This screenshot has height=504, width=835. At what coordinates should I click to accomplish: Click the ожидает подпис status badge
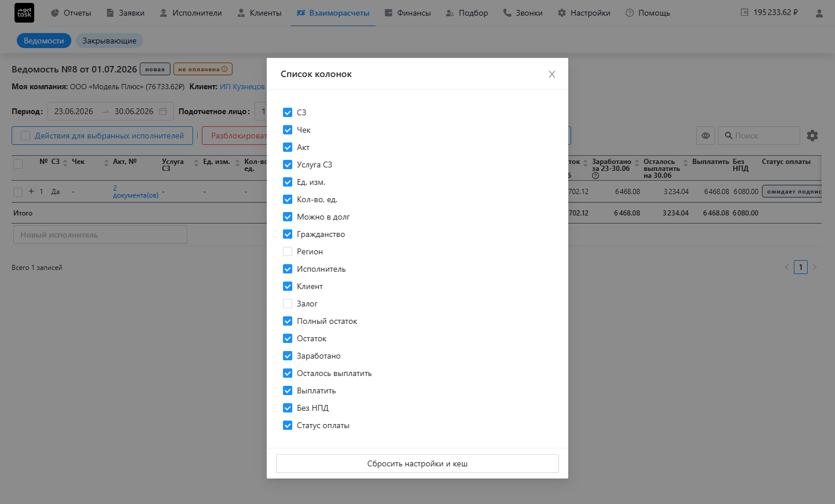click(x=792, y=191)
